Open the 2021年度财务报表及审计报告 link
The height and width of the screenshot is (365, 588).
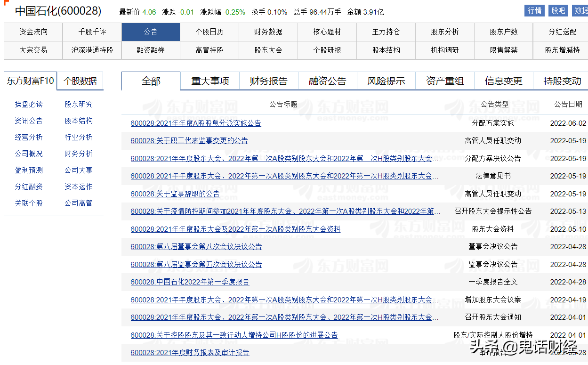coord(190,352)
